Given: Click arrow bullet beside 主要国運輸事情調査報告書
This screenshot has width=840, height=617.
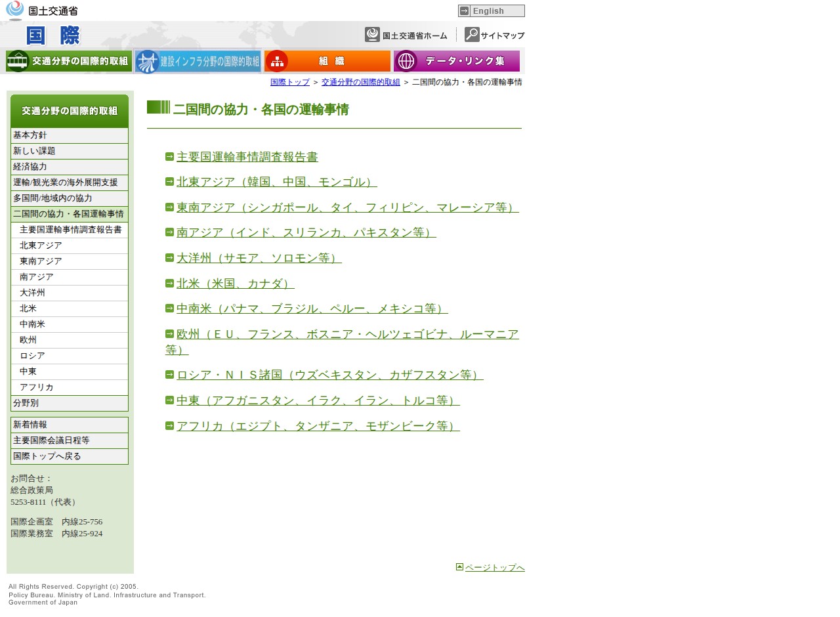Looking at the screenshot, I should pyautogui.click(x=169, y=156).
